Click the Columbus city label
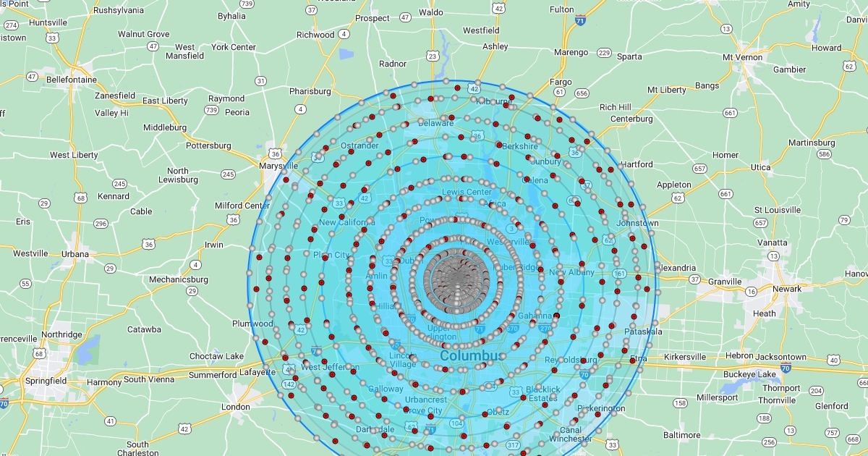This screenshot has height=456, width=868. point(473,356)
